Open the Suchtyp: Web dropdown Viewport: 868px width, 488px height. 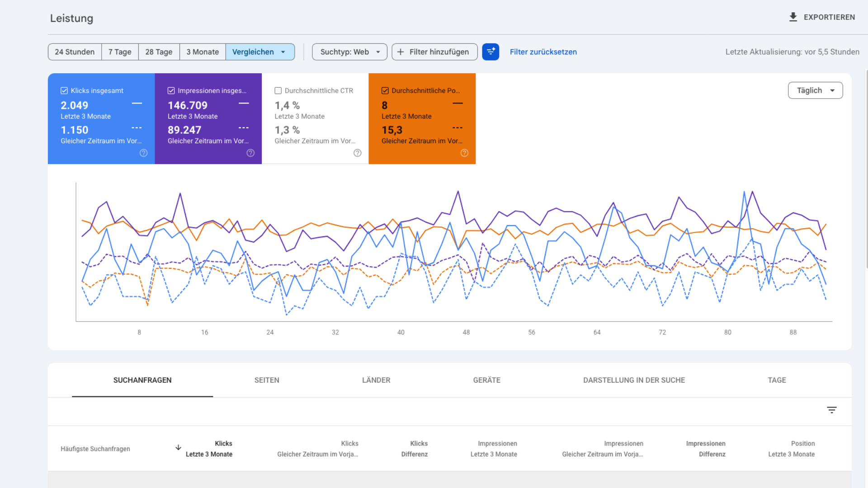349,52
